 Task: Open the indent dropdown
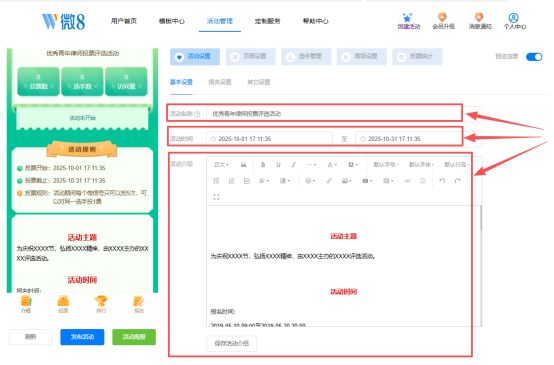285,181
